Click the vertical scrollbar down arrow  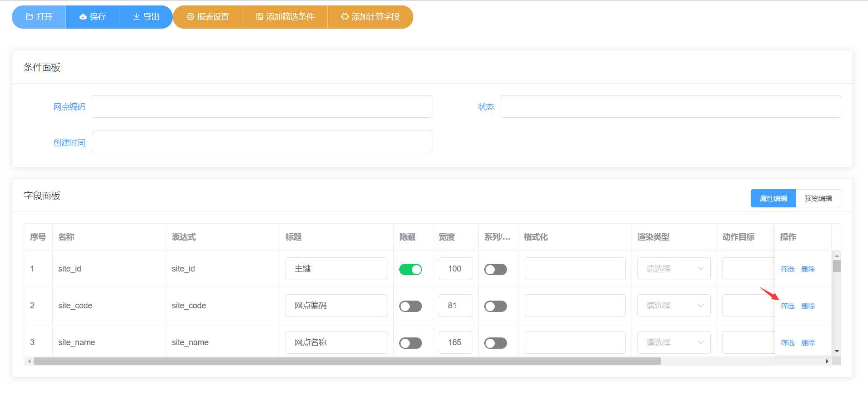pos(837,352)
